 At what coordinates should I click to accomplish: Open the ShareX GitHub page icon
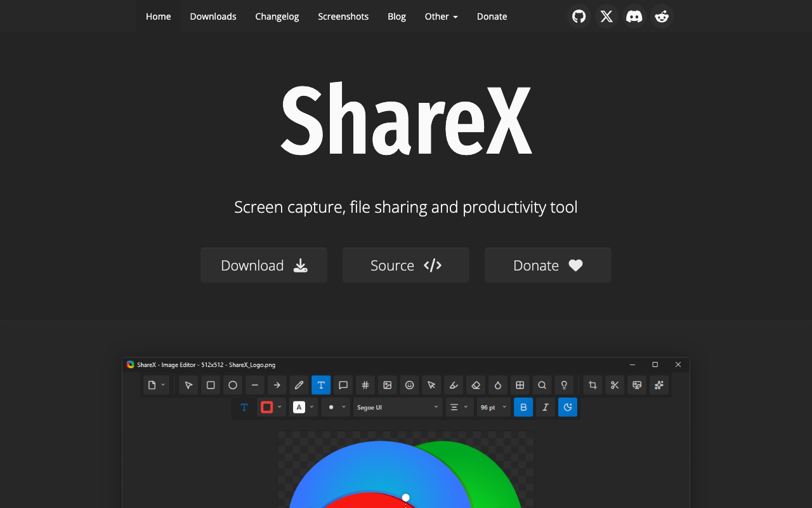579,17
